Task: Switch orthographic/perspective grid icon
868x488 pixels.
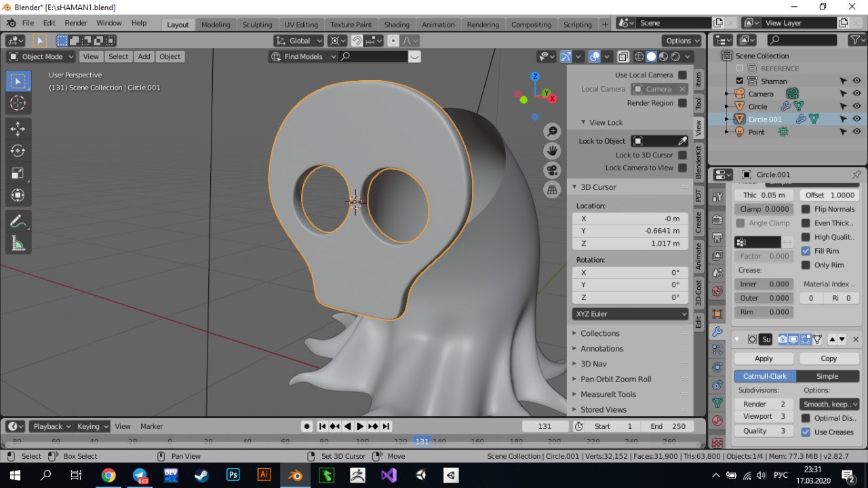Action: click(x=553, y=189)
